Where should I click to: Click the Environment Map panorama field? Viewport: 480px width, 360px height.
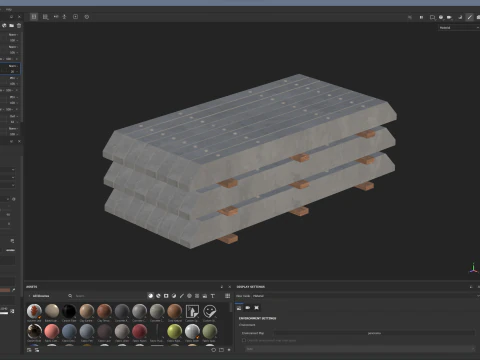374,333
